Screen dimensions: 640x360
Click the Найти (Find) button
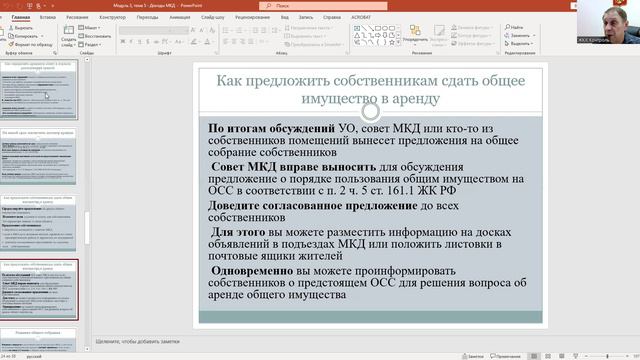(514, 27)
